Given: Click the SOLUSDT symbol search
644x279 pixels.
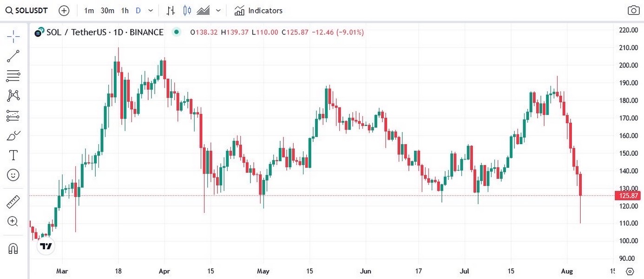Looking at the screenshot, I should 27,11.
